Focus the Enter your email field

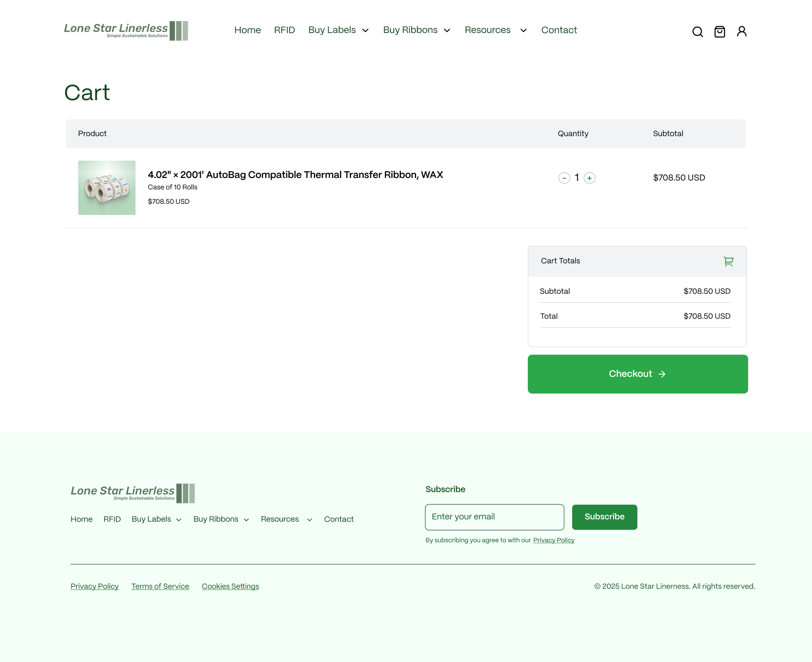point(494,517)
